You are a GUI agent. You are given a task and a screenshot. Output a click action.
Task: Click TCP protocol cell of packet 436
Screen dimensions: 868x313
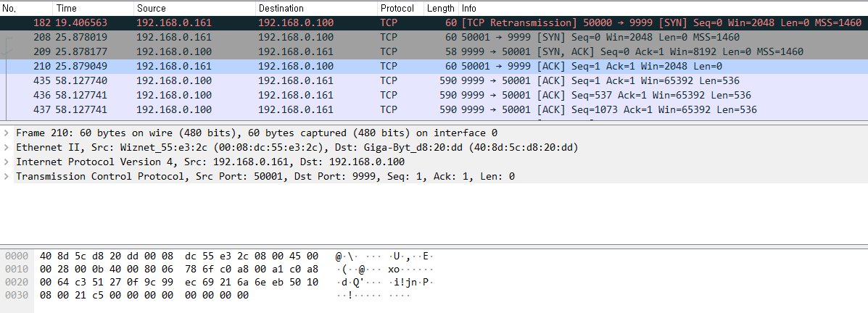[389, 95]
